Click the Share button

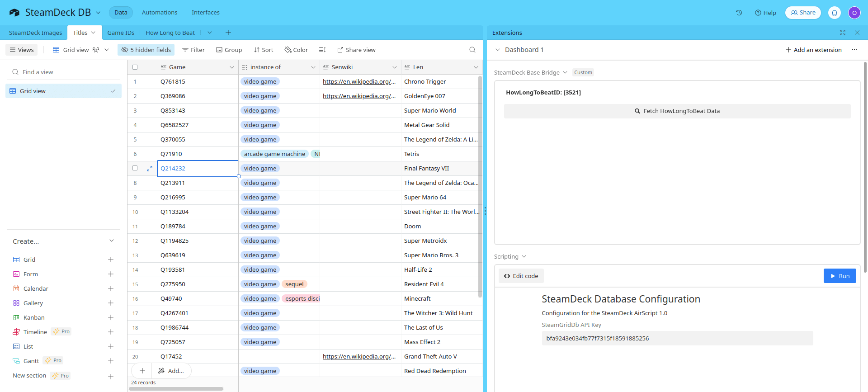pos(803,13)
